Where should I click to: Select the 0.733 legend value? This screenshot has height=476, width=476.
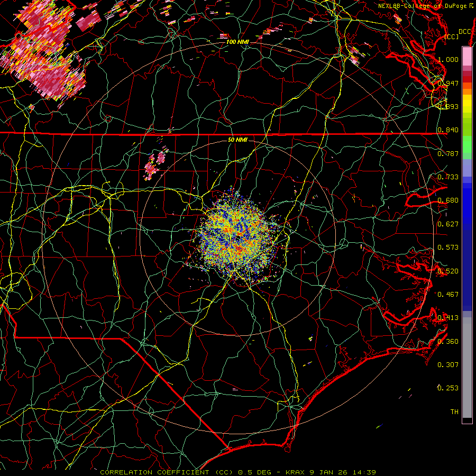(448, 177)
